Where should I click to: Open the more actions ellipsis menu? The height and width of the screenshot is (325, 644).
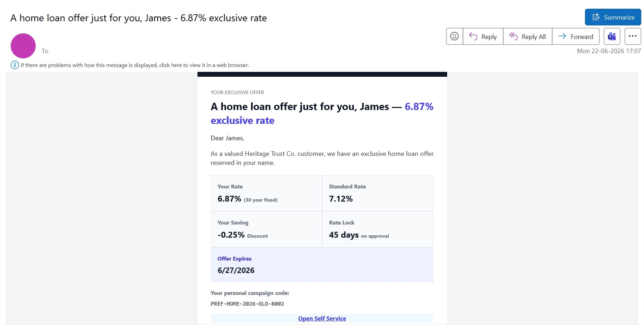point(632,37)
